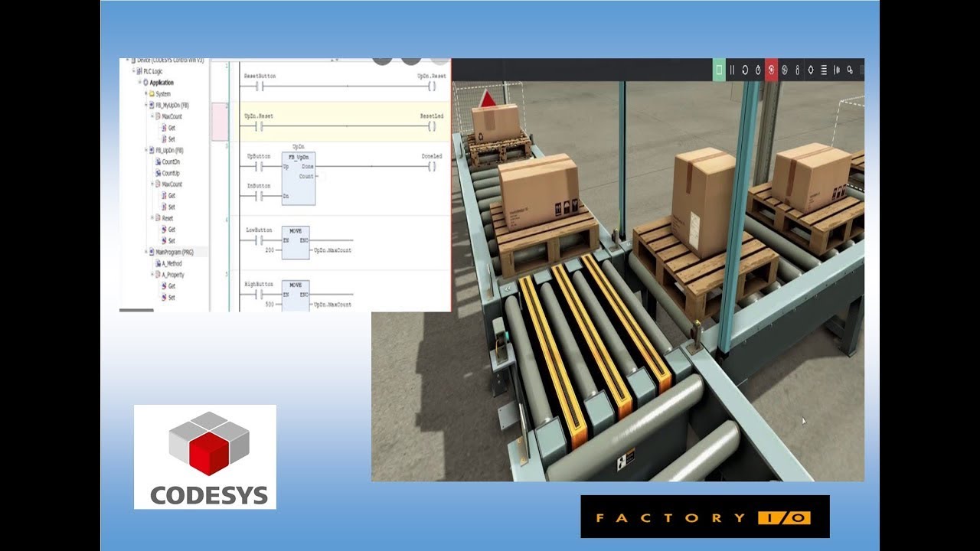
Task: Collapse the MainProgram (PRG) node
Action: [145, 252]
